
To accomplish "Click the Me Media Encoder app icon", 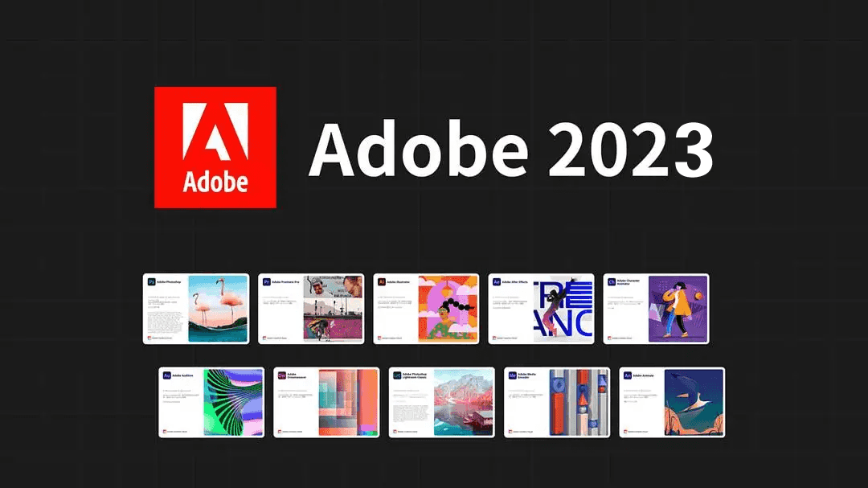I will (513, 375).
